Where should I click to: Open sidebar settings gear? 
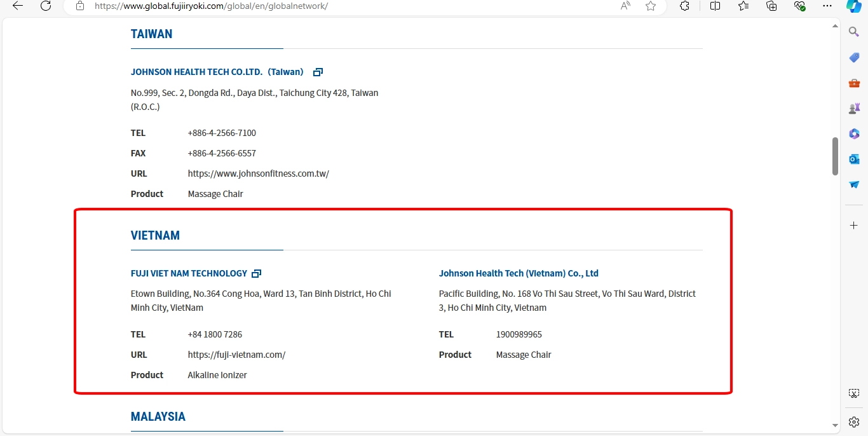pyautogui.click(x=854, y=422)
